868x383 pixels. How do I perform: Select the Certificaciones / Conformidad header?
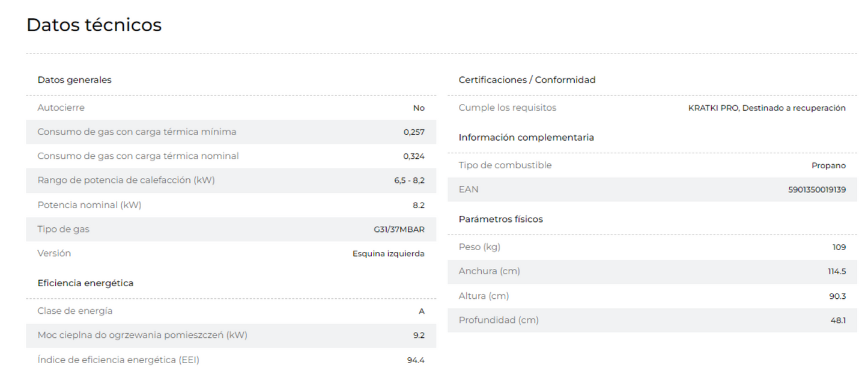click(527, 80)
